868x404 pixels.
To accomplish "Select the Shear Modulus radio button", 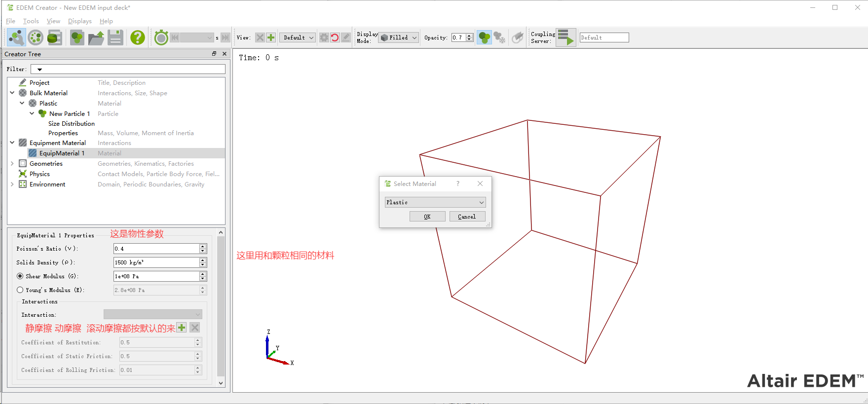I will point(20,276).
